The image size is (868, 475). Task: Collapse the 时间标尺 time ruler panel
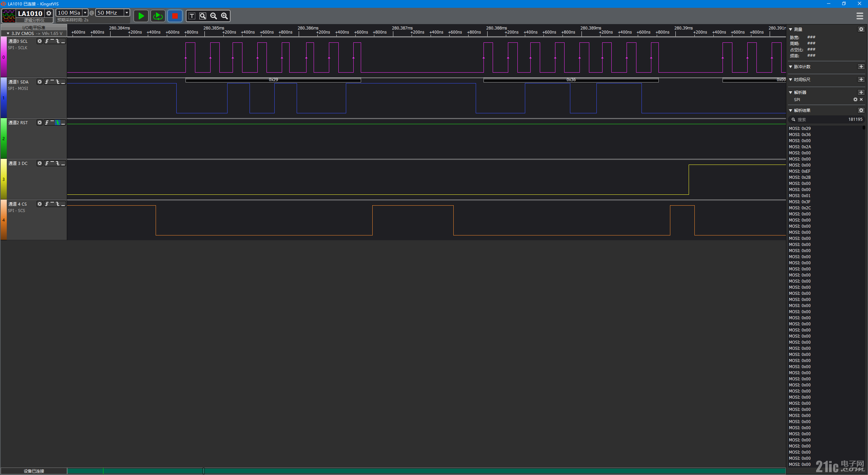click(x=791, y=80)
